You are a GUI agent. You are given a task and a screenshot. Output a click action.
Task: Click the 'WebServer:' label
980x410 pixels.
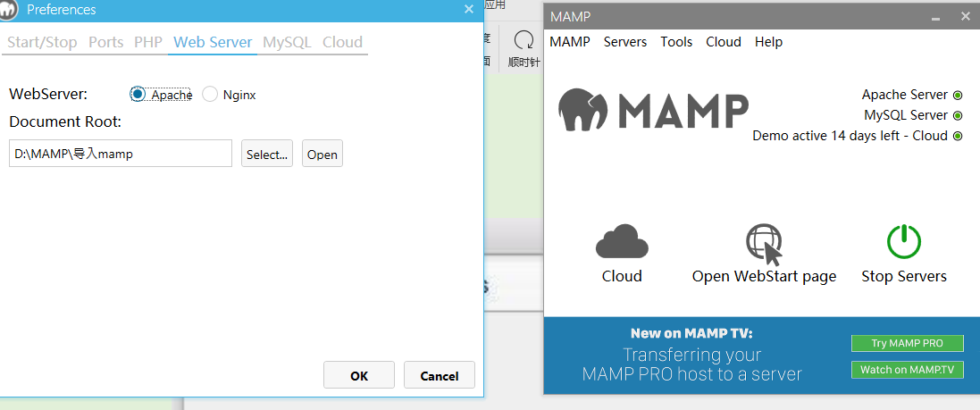(x=48, y=95)
